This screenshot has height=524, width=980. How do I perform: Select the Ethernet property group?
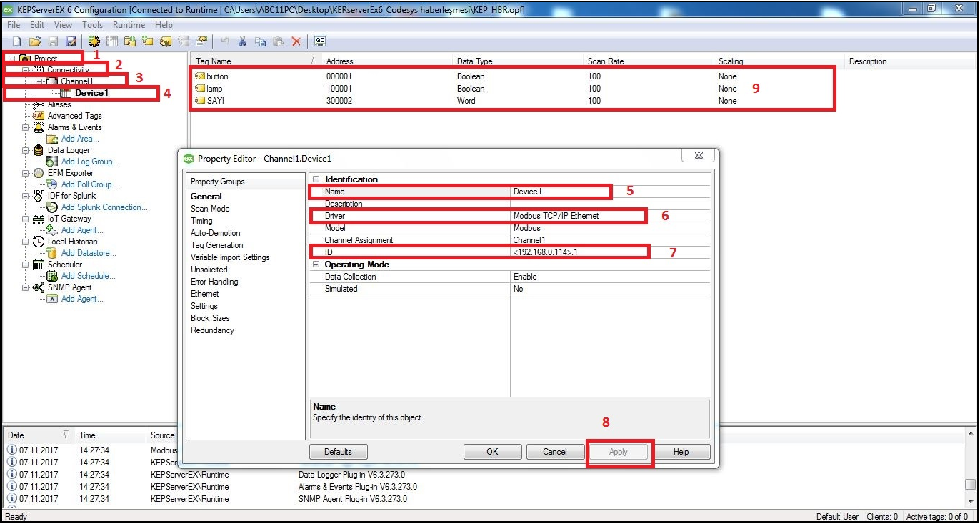[205, 294]
